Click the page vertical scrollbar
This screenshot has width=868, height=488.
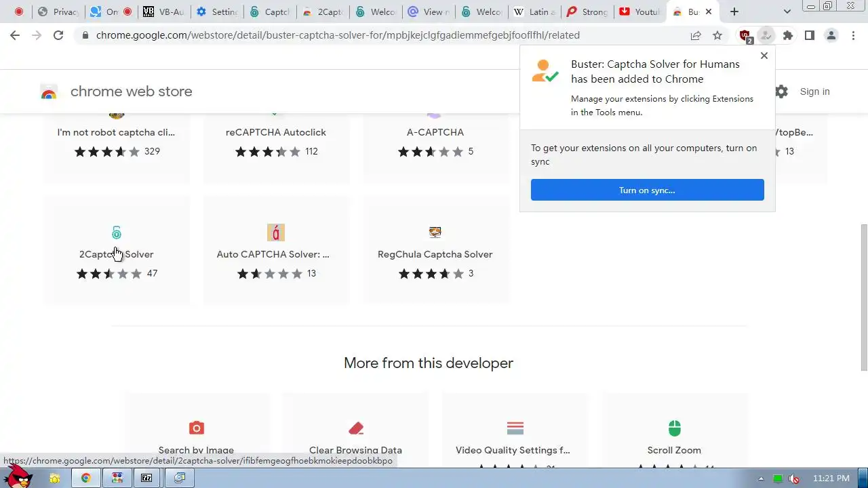pyautogui.click(x=863, y=297)
